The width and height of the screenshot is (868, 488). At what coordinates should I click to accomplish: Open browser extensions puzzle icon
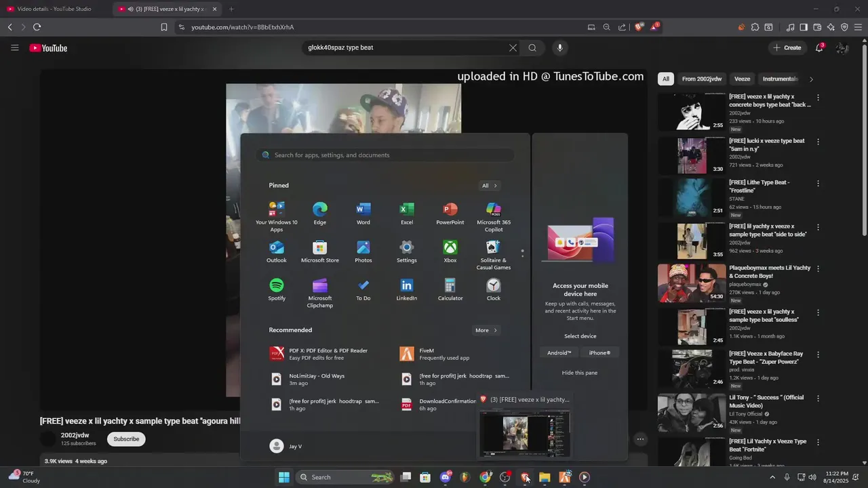[755, 27]
